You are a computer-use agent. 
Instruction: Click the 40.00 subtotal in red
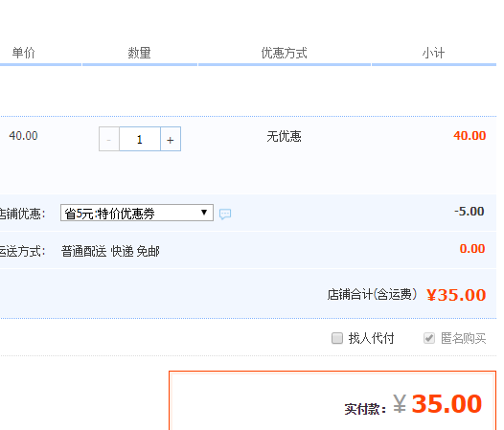pos(470,136)
